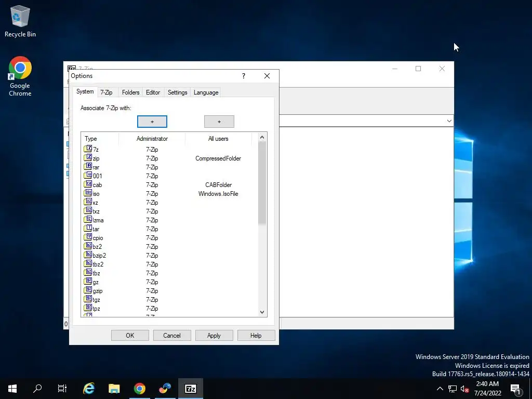Select the bzip2 file type icon
The image size is (532, 399).
tap(88, 255)
